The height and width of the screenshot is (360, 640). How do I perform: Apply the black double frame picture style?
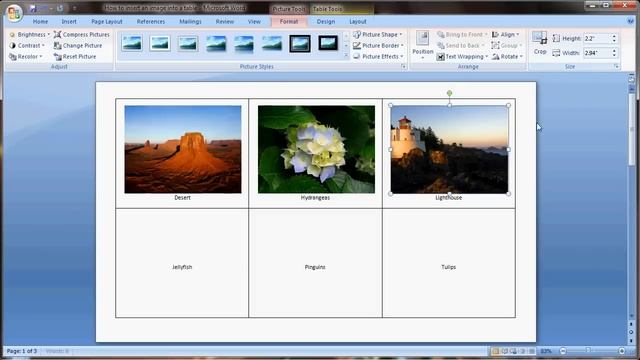click(300, 43)
